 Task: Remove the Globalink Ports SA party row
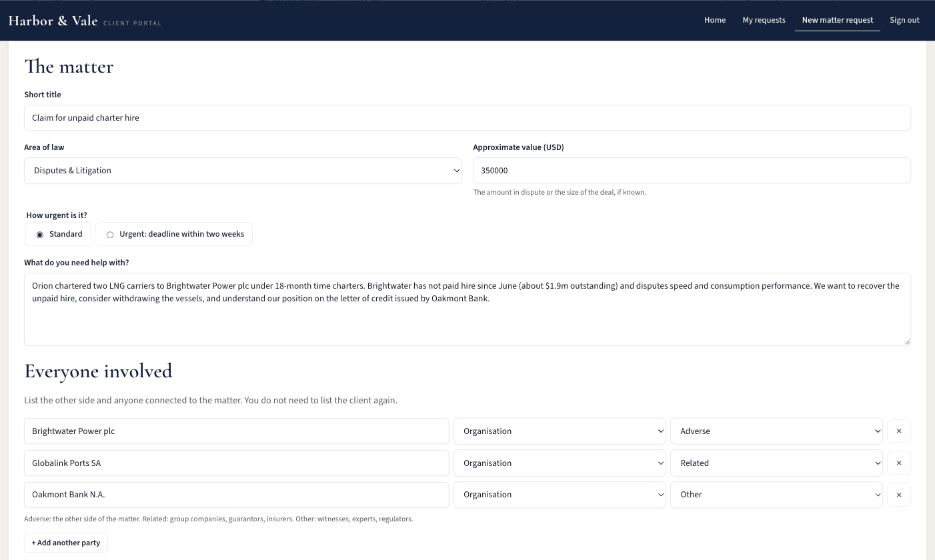(x=899, y=463)
